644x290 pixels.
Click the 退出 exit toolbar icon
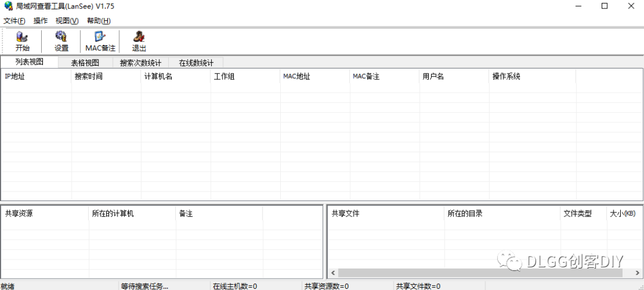[139, 42]
